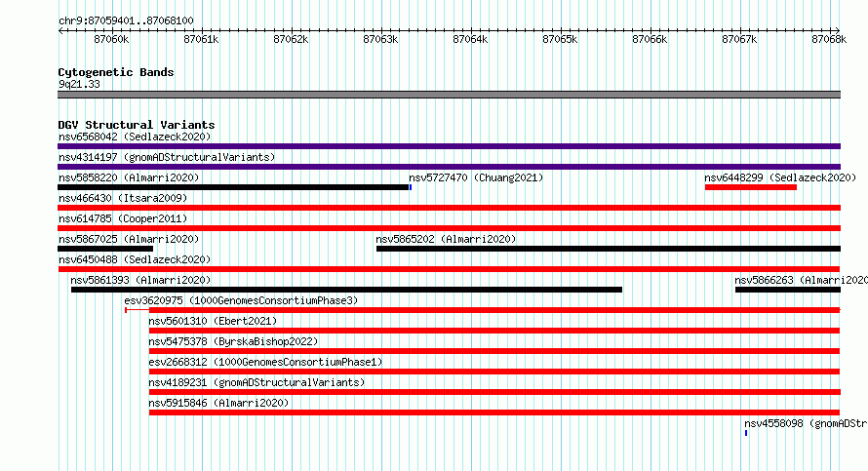Open nsv5865202 (Almarri2020) label

[446, 239]
